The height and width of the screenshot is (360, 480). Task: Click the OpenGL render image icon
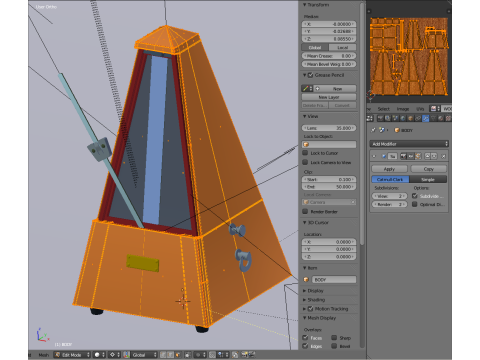click(x=245, y=355)
